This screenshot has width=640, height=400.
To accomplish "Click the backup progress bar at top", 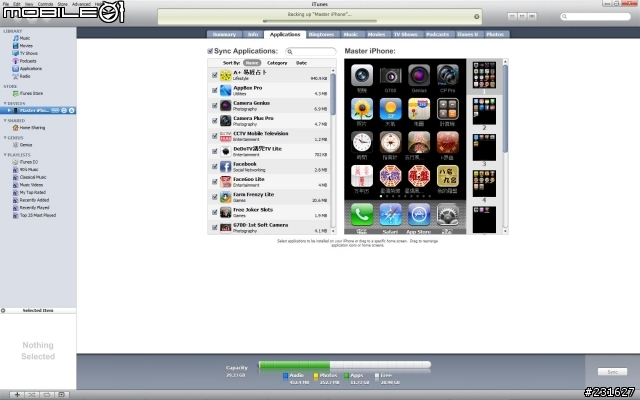I will click(x=320, y=21).
